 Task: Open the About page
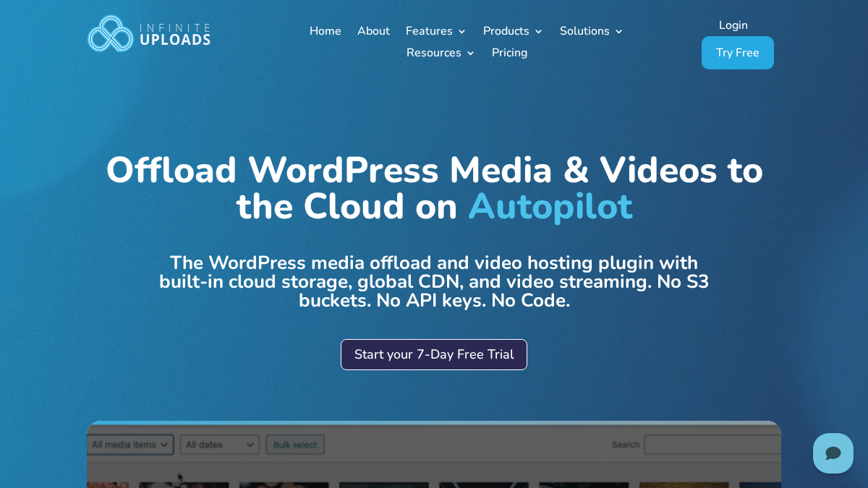click(373, 31)
